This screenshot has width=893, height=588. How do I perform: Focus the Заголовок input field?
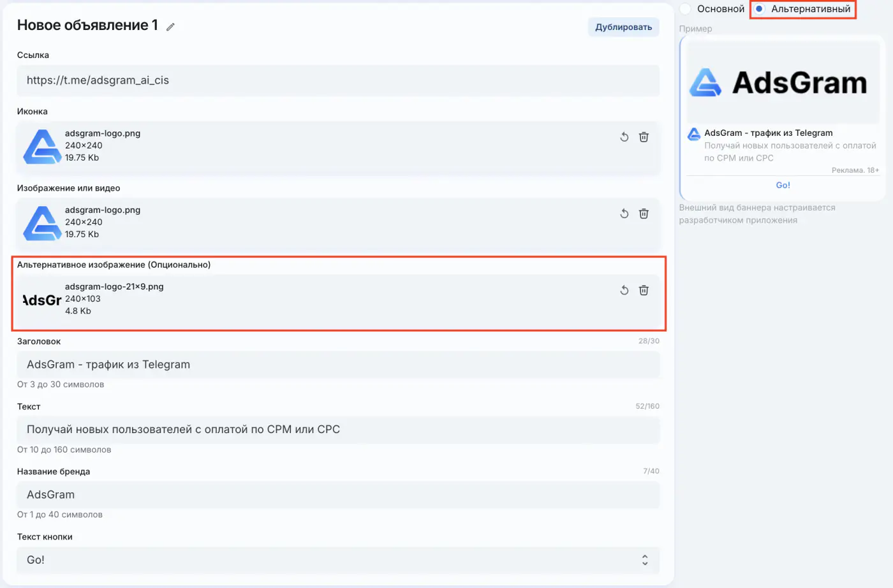[338, 365]
